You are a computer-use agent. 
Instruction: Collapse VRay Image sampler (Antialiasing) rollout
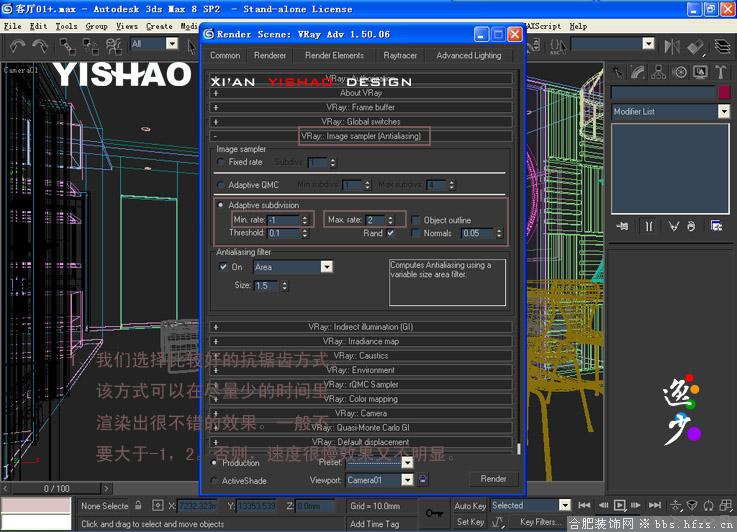(361, 136)
